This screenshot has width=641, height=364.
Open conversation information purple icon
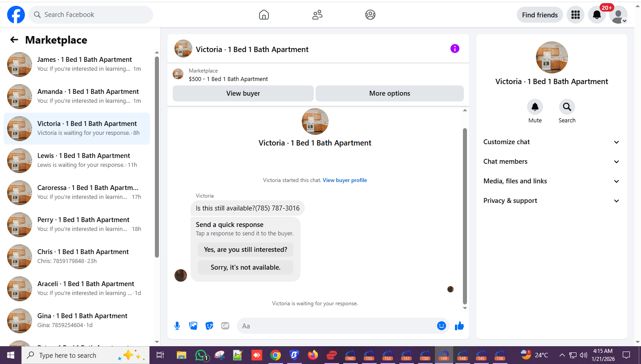coord(454,49)
